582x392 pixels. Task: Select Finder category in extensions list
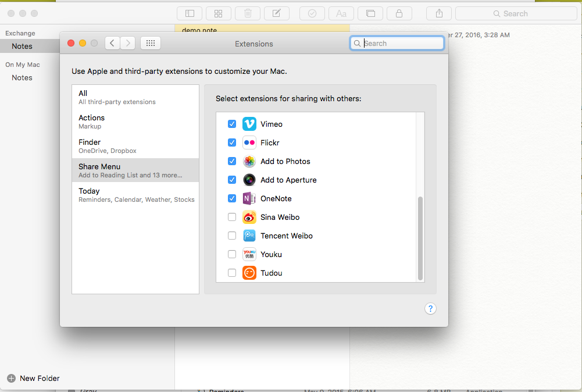[x=135, y=146]
